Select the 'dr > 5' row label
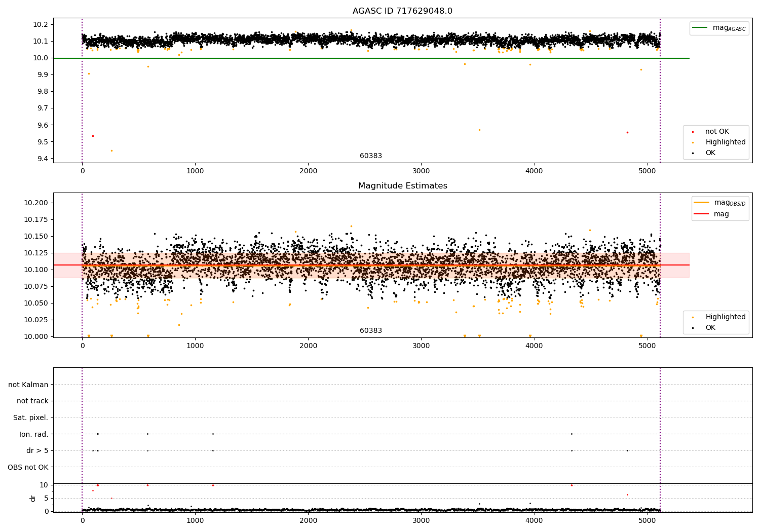This screenshot has height=532, width=760. (x=37, y=451)
